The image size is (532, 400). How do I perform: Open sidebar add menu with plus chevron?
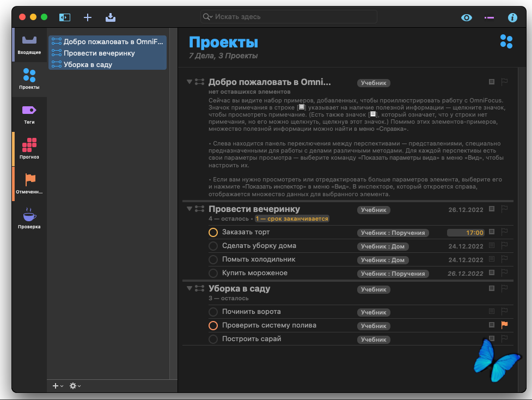point(58,386)
